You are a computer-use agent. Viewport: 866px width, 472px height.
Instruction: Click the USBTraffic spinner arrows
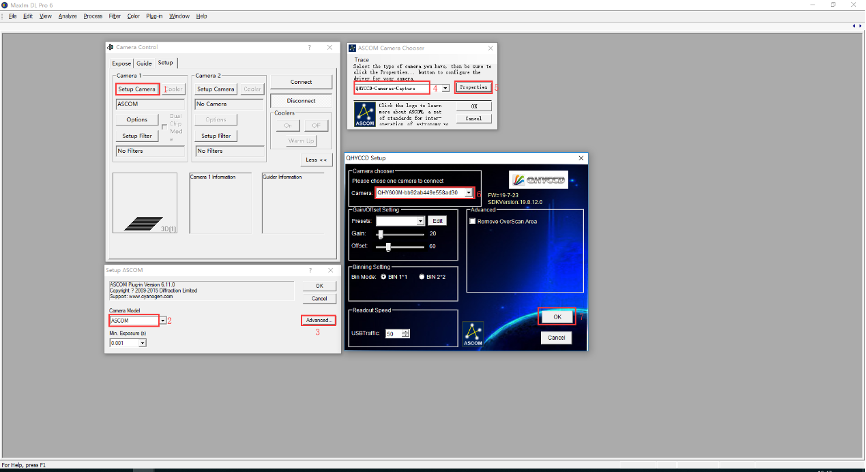(406, 334)
